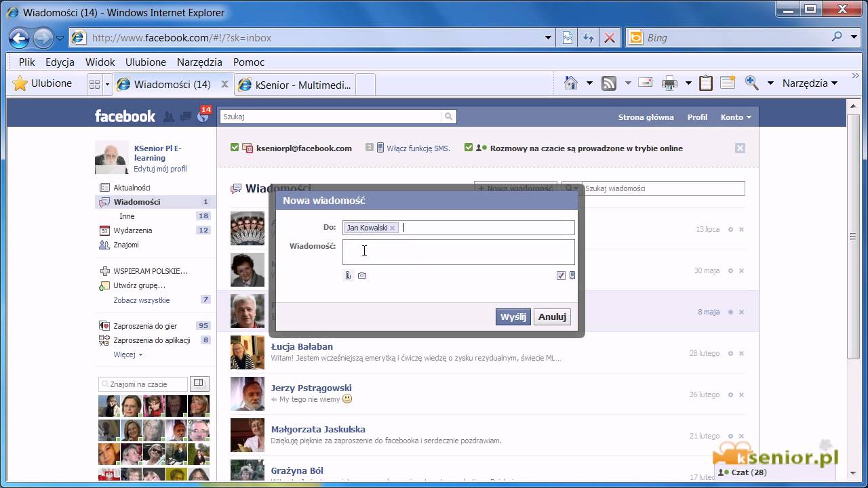Open the Narzędzia command bar dropdown
This screenshot has height=488, width=868.
810,83
